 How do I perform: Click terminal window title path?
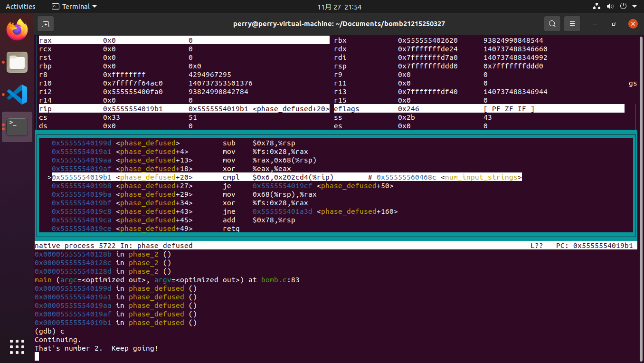[x=339, y=24]
